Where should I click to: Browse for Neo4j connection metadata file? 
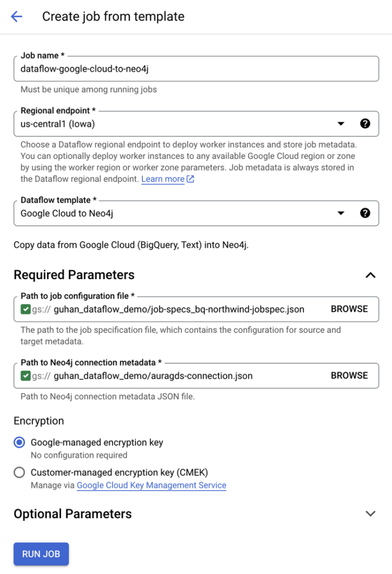[349, 376]
